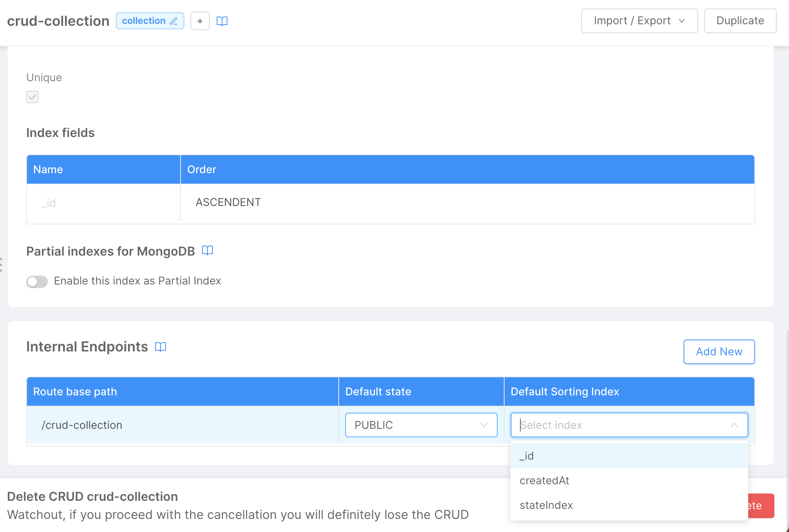The image size is (789, 532).
Task: Collapse the Select index dropdown arrow
Action: click(734, 425)
